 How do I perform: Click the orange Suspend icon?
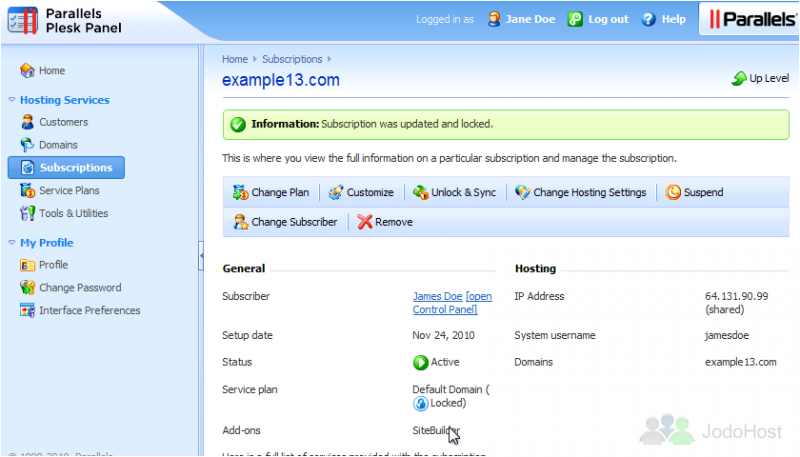tap(673, 192)
